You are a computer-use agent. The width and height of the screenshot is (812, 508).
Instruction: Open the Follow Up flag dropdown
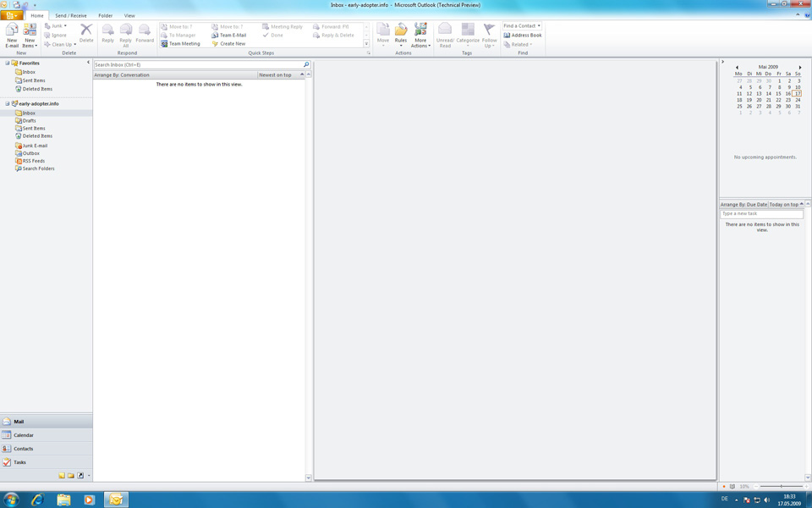490,36
